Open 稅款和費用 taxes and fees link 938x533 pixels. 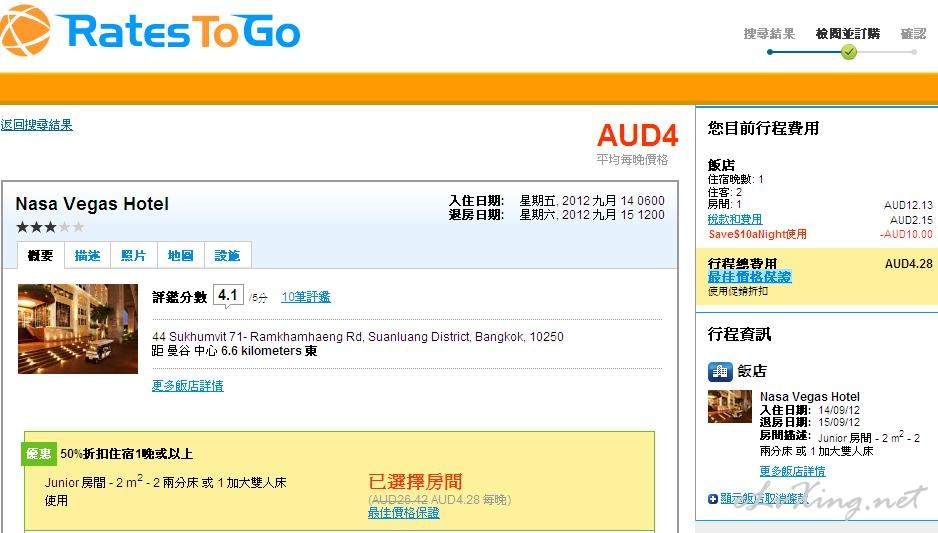(x=735, y=220)
